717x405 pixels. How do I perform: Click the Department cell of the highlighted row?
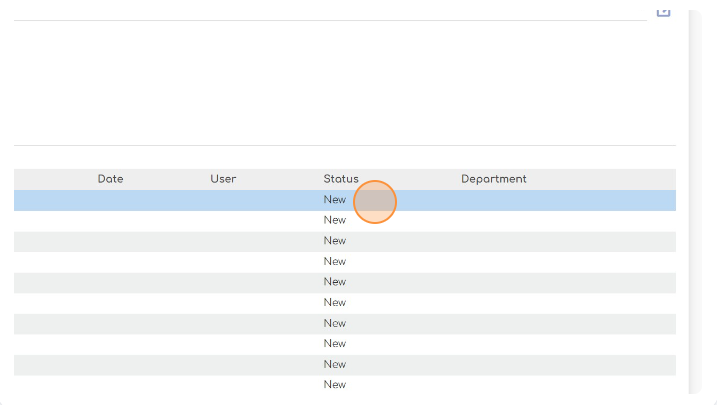tap(493, 200)
